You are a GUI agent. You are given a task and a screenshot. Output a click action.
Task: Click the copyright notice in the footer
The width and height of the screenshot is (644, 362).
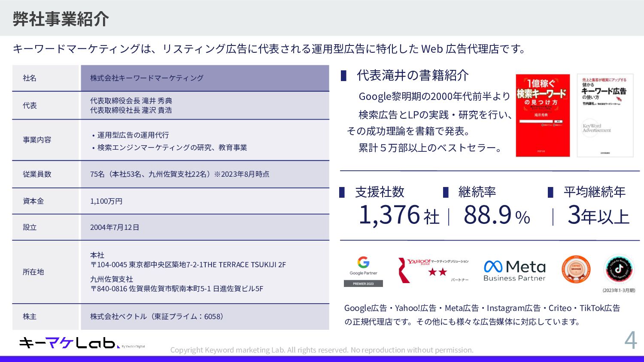coord(322,350)
